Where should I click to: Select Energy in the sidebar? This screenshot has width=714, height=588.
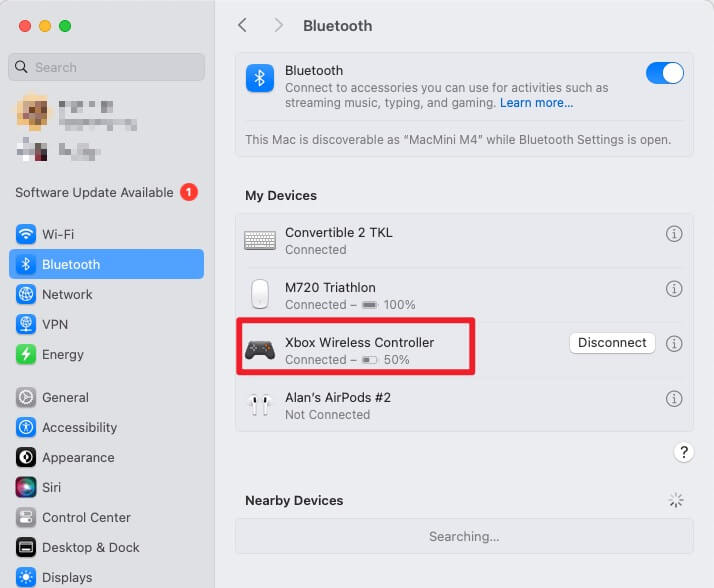point(106,354)
